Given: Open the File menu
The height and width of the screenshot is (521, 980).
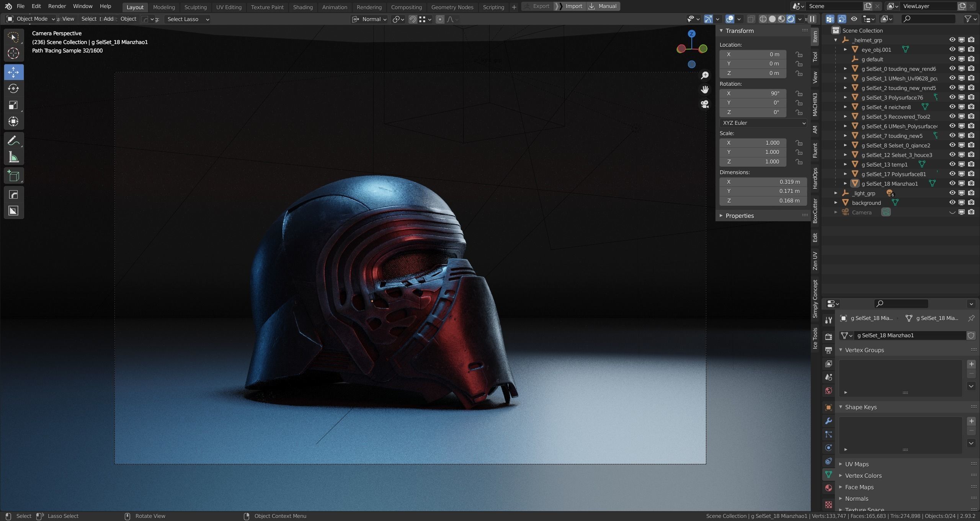Looking at the screenshot, I should [x=21, y=6].
